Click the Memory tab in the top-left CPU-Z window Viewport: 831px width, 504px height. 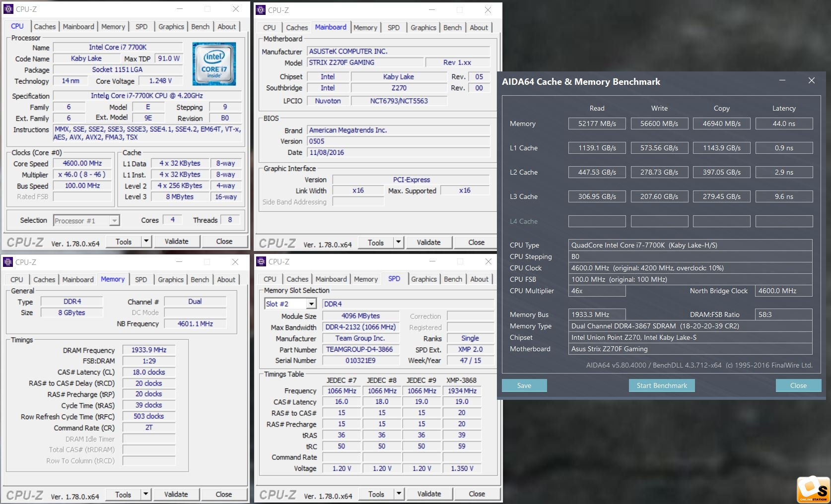click(113, 27)
